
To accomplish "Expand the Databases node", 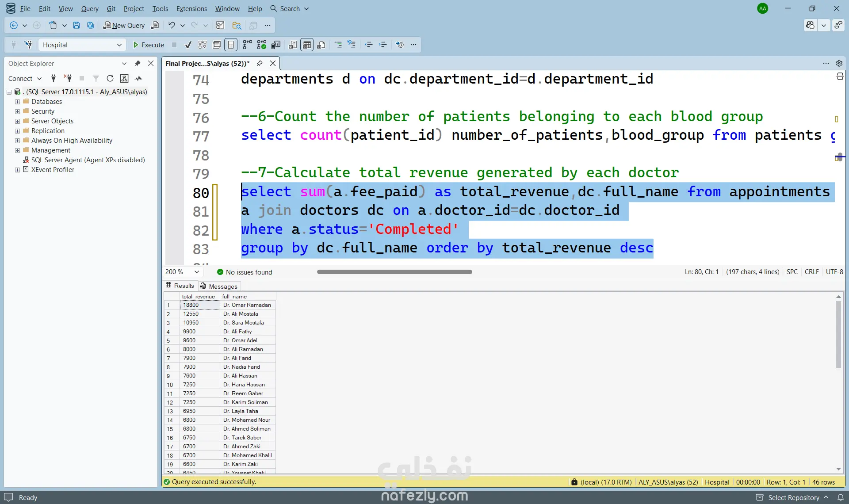I will 17,102.
